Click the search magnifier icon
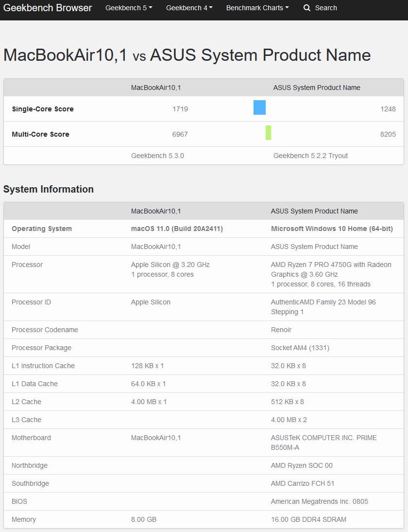 click(x=306, y=8)
